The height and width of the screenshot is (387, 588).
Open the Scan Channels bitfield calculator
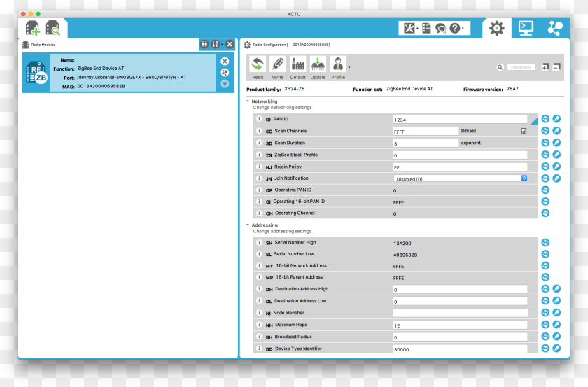524,131
